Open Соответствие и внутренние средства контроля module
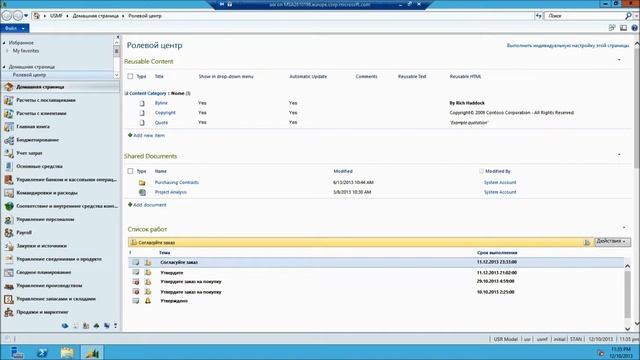The width and height of the screenshot is (640, 360). pyautogui.click(x=67, y=206)
